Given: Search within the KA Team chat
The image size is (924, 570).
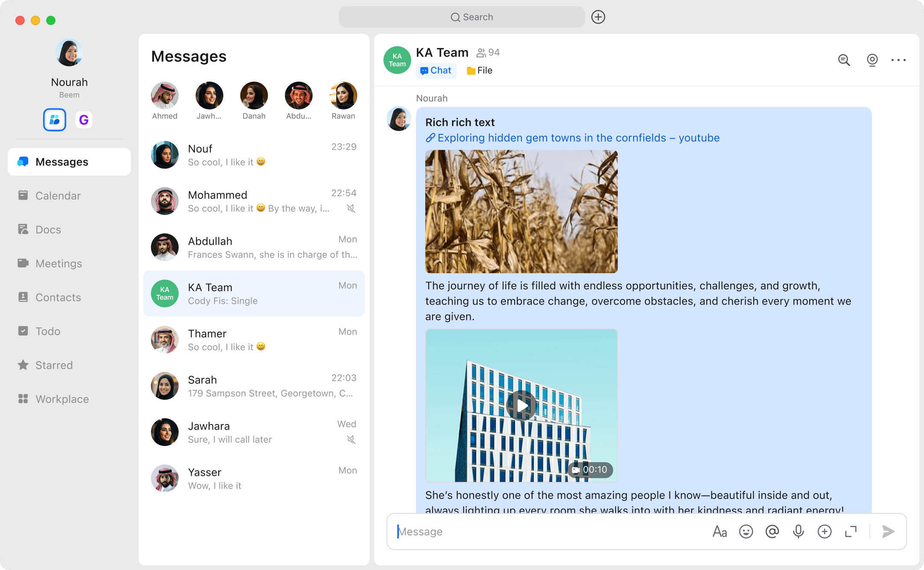Looking at the screenshot, I should [x=844, y=60].
